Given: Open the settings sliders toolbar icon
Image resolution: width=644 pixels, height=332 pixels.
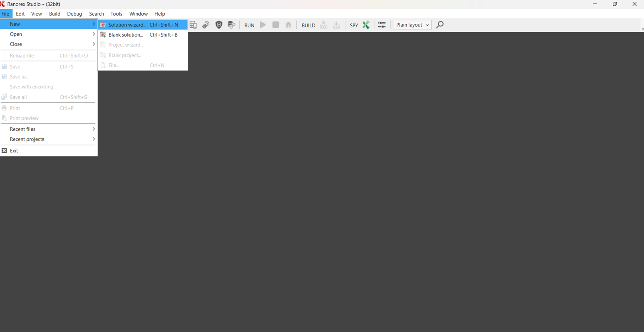Looking at the screenshot, I should click(x=382, y=25).
